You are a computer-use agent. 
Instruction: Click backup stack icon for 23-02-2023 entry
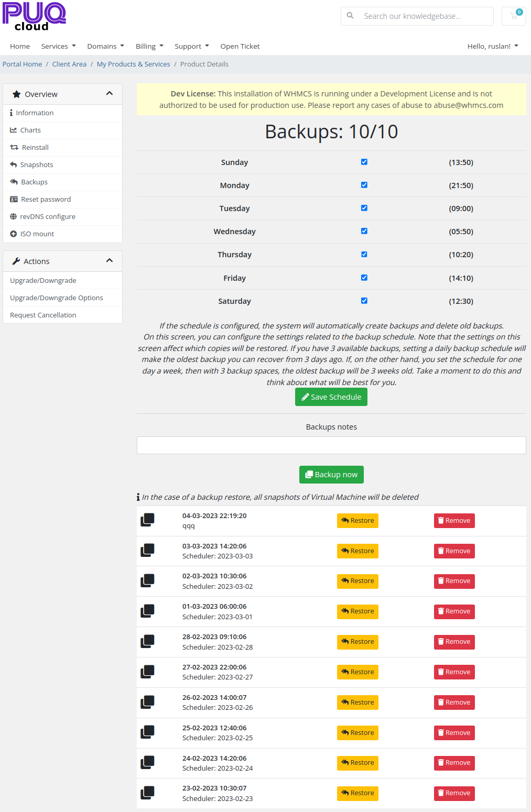pyautogui.click(x=147, y=793)
